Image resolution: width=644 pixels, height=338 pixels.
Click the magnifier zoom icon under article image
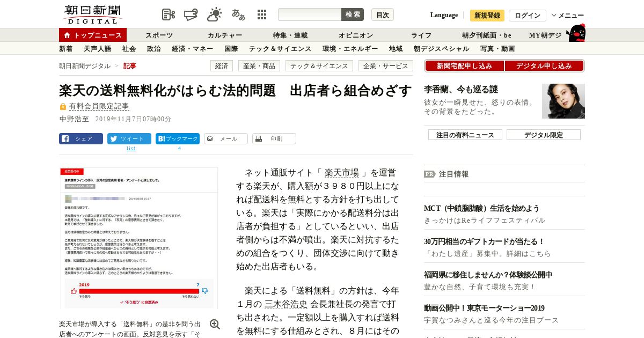[215, 324]
